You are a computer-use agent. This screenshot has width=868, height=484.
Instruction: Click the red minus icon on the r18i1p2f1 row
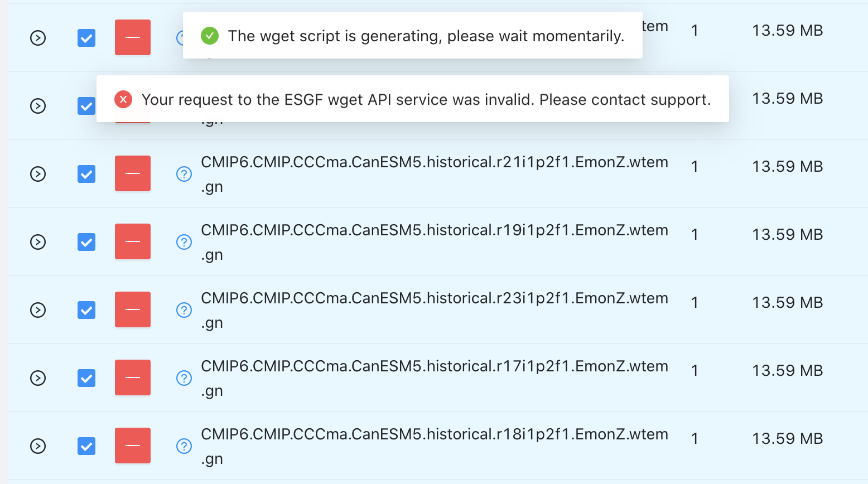coord(132,446)
